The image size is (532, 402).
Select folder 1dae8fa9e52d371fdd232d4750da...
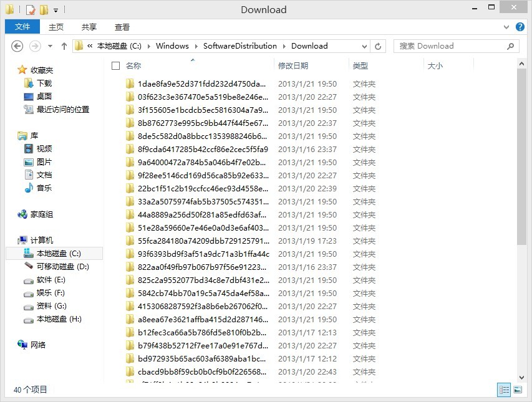[201, 84]
